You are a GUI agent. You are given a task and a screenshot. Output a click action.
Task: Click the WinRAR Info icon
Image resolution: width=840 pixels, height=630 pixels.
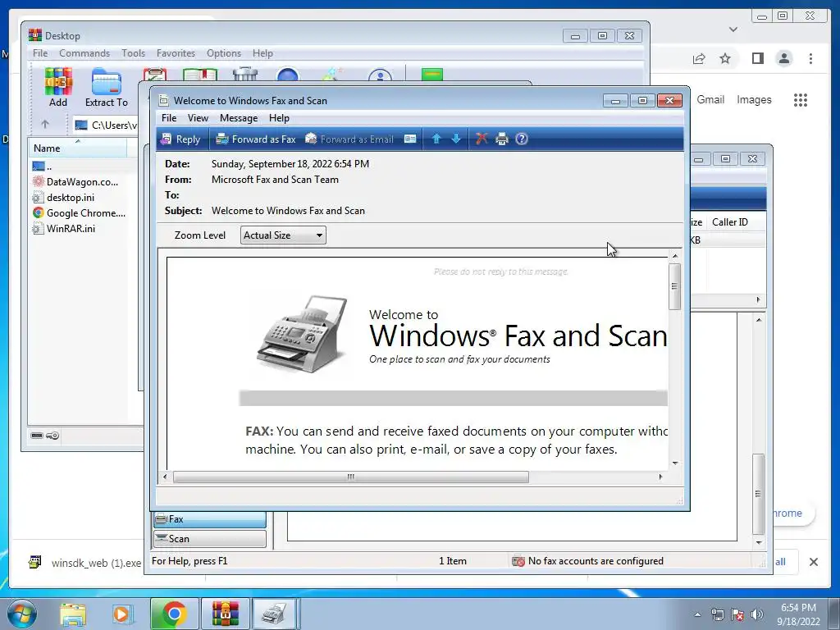click(x=380, y=75)
